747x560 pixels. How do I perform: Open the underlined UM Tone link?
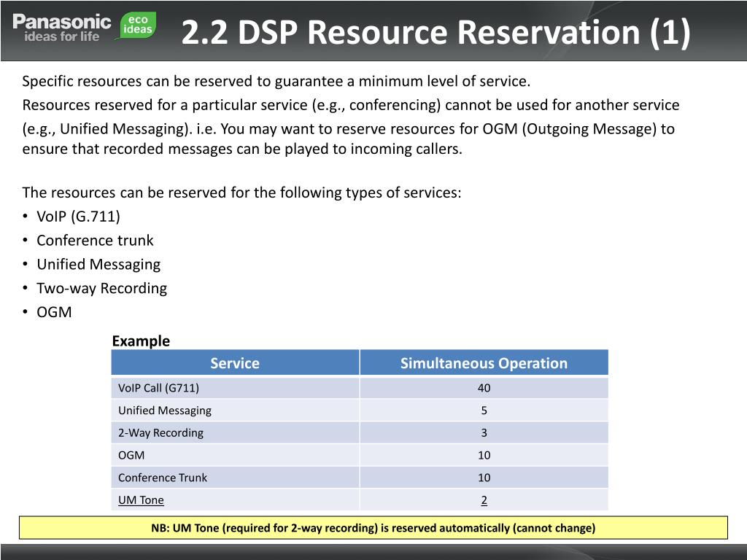pos(141,500)
